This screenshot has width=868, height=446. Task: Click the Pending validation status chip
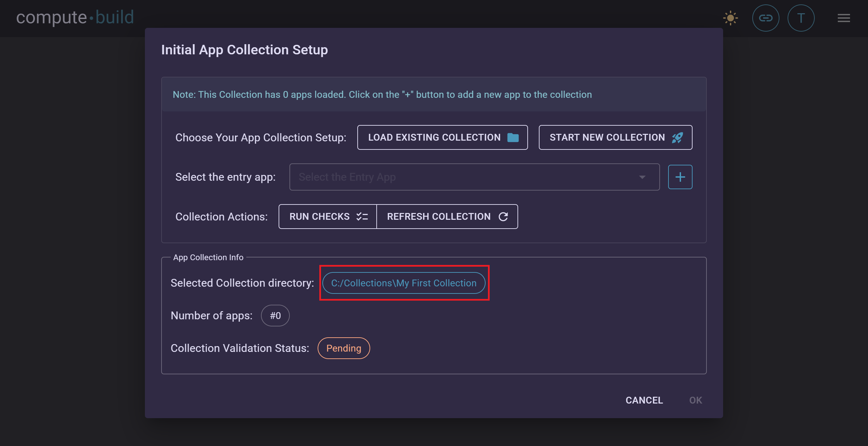point(343,348)
